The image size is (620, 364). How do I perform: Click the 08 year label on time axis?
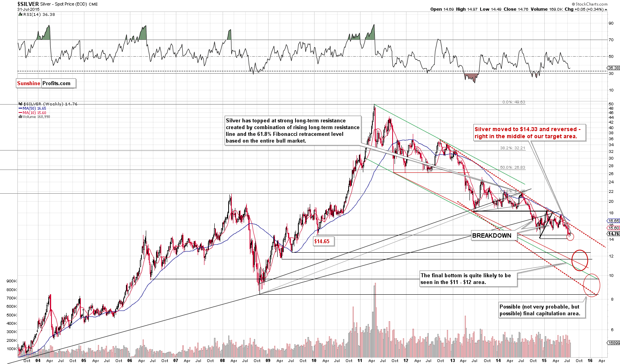222,360
